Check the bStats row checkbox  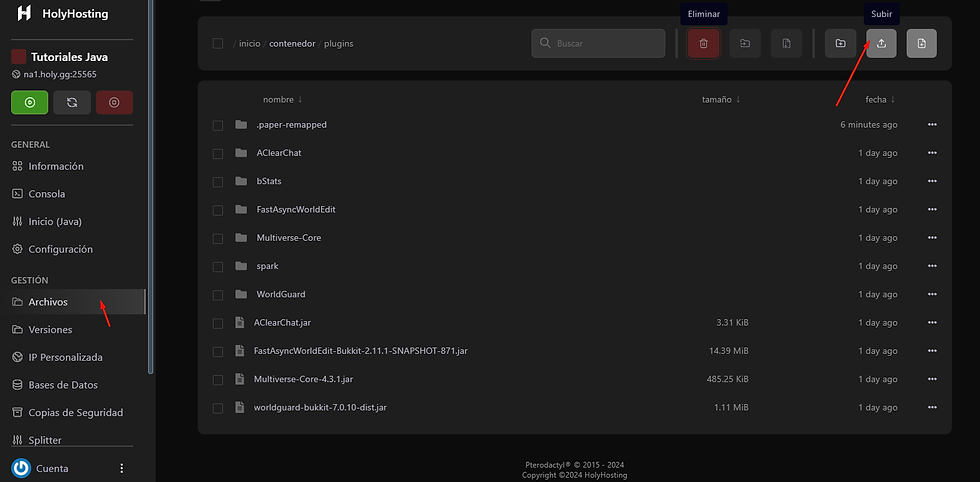click(218, 182)
